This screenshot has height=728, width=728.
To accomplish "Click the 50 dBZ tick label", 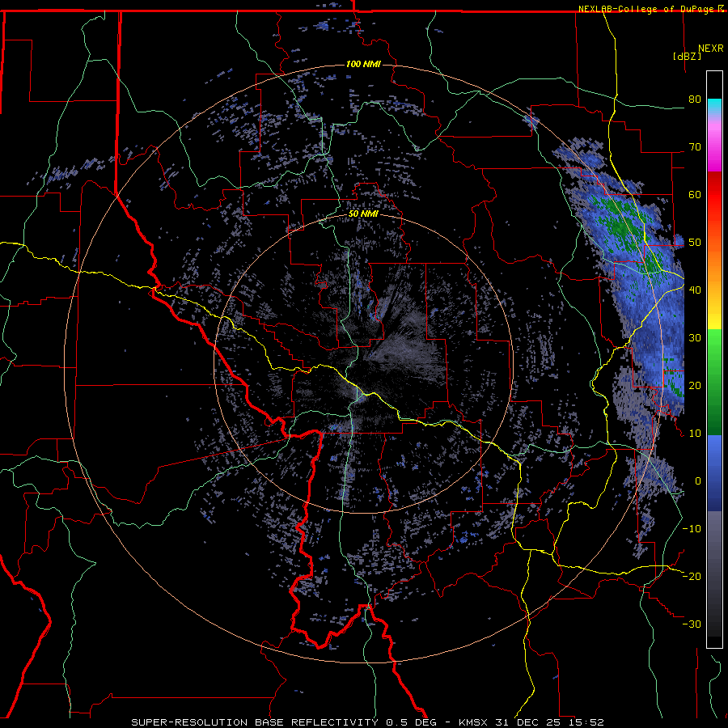I will click(695, 243).
